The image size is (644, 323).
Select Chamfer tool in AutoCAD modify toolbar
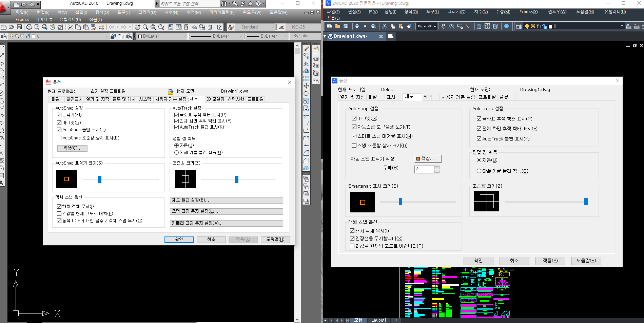pos(306,153)
